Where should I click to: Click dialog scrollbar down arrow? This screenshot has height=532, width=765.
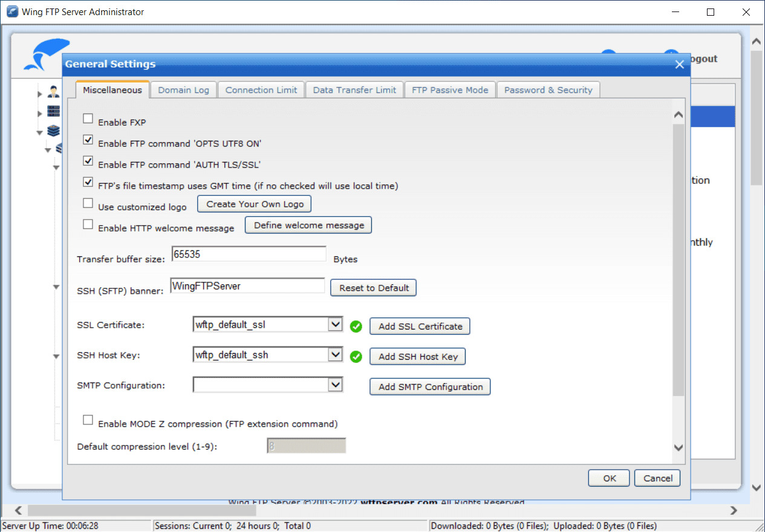(679, 448)
